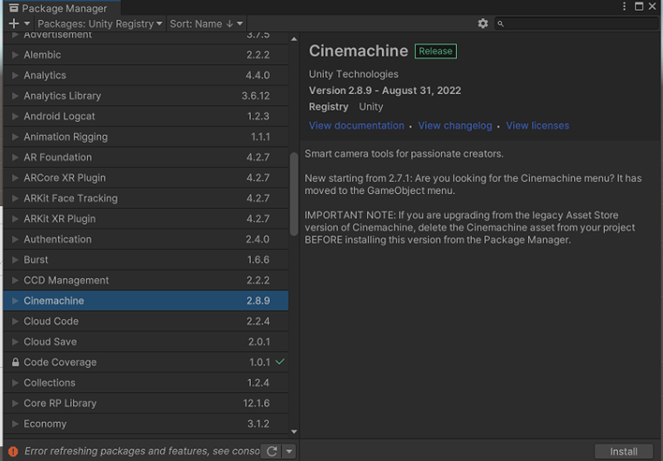Screen dimensions: 663x461
Task: Click the Release tag badge
Action: click(x=436, y=51)
